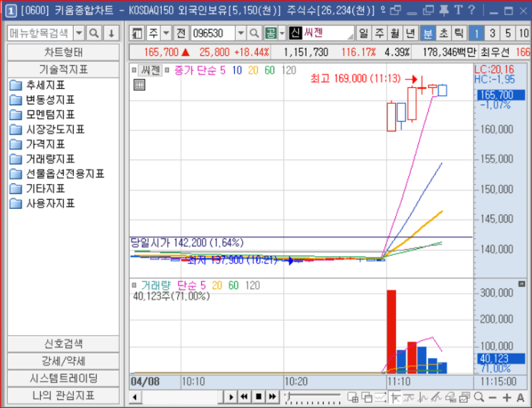Open the 강세/약세 section tab

(x=63, y=361)
